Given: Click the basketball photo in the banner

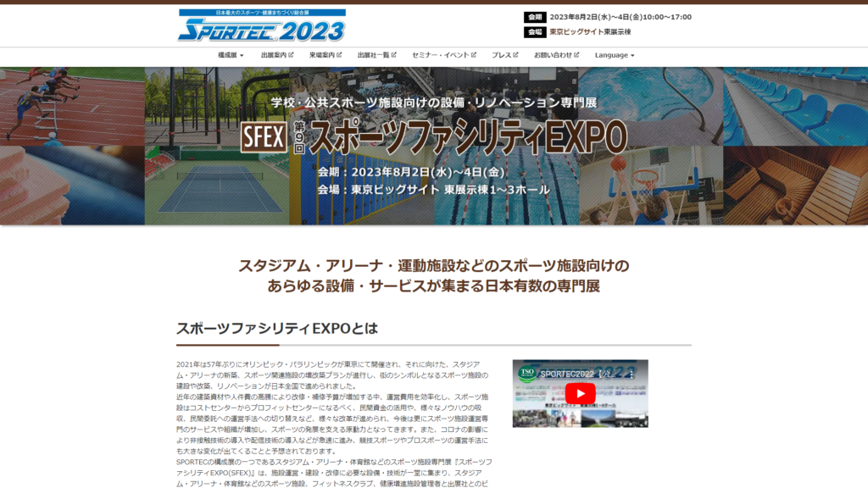Looking at the screenshot, I should (651, 186).
